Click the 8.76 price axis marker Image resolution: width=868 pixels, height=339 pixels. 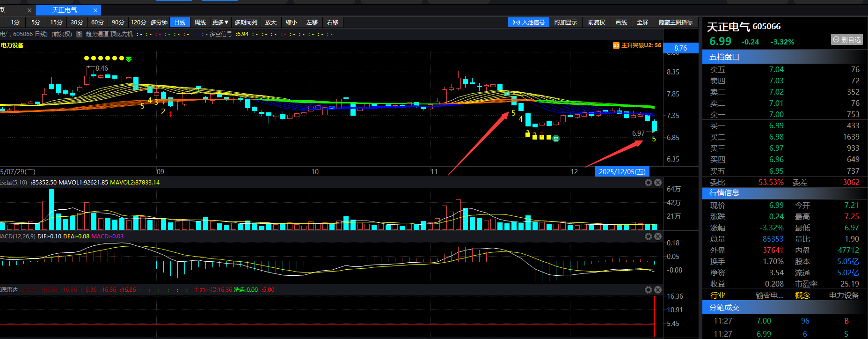[x=681, y=48]
